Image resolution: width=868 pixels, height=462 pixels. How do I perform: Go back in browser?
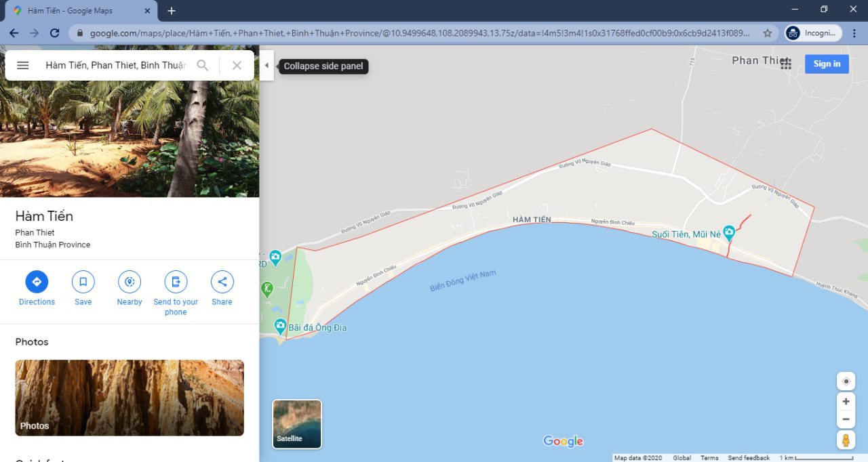pos(14,33)
